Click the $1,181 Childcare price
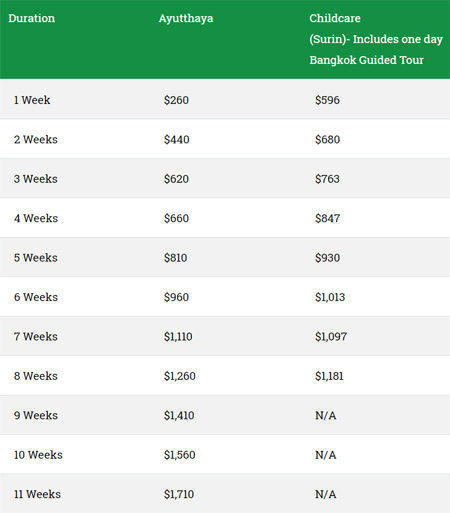Image resolution: width=450 pixels, height=513 pixels. coord(329,376)
